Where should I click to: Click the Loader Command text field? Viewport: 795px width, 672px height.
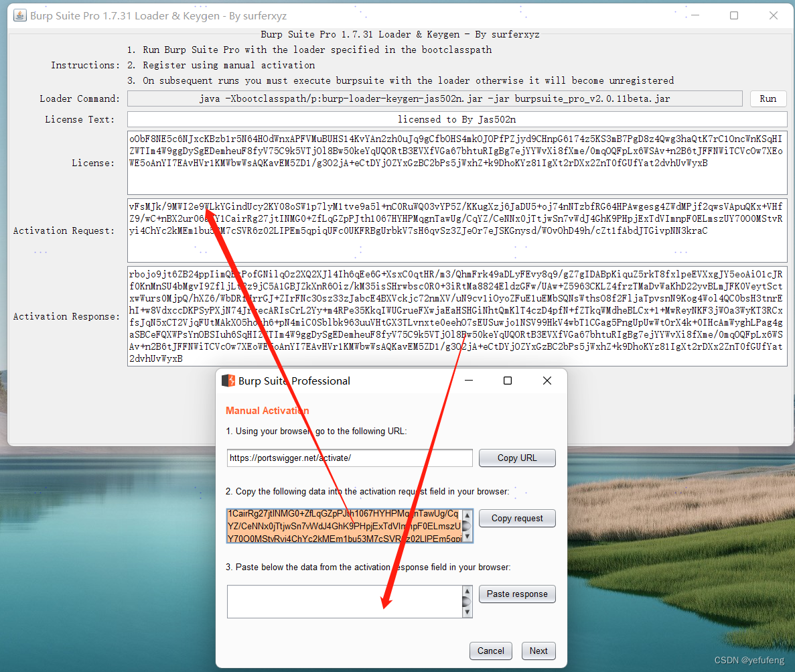click(x=435, y=99)
